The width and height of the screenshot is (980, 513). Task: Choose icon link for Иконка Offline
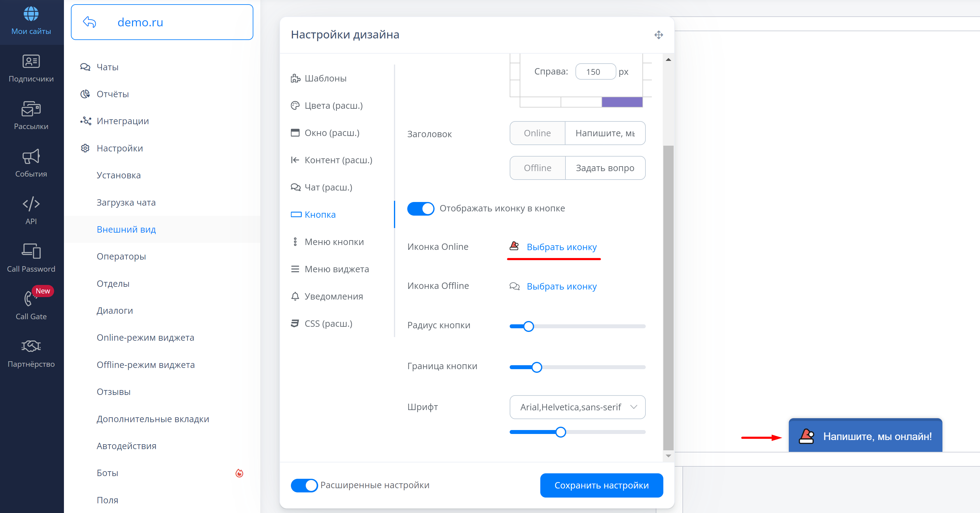point(561,286)
